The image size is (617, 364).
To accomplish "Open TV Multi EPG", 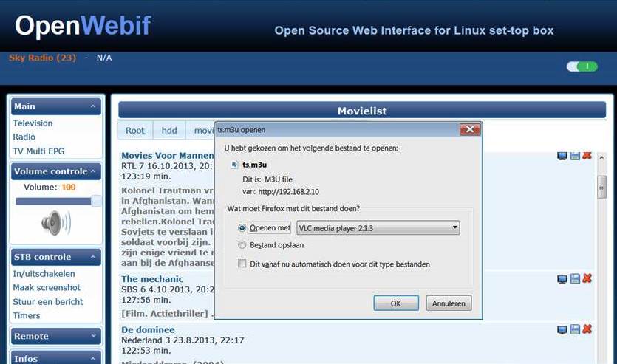I will pos(38,151).
